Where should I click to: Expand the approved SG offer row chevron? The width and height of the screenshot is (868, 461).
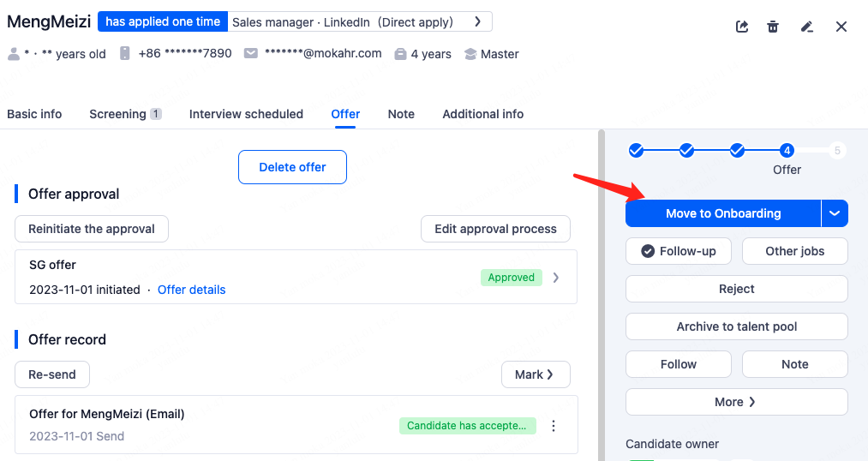click(556, 278)
